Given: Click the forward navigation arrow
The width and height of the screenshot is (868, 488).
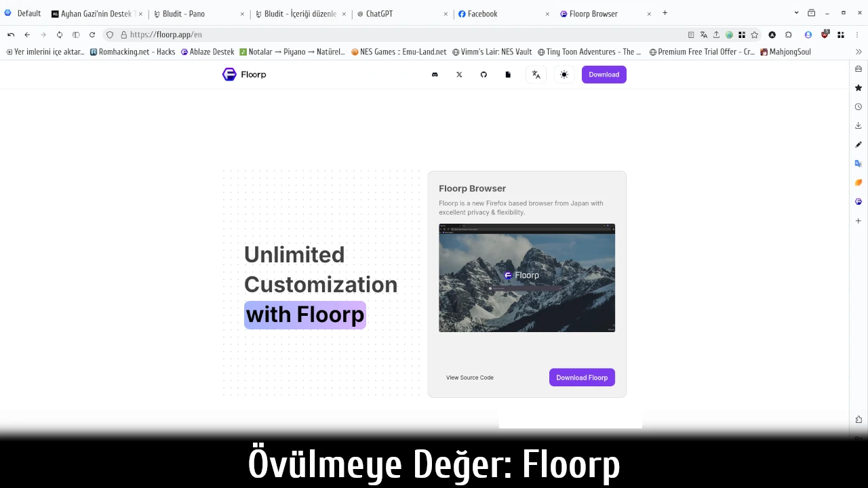Looking at the screenshot, I should coord(43,35).
